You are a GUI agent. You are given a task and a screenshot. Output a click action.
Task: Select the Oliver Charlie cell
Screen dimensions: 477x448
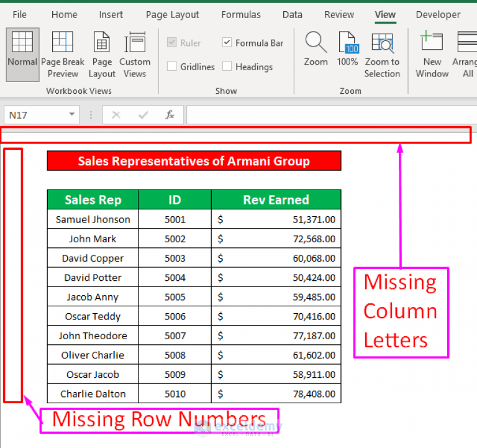tap(93, 355)
